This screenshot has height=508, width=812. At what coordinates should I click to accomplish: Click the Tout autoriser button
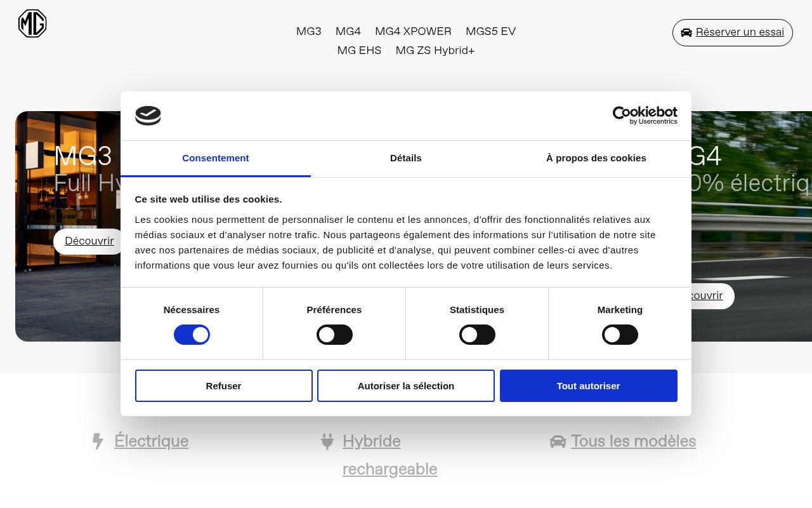pyautogui.click(x=589, y=386)
